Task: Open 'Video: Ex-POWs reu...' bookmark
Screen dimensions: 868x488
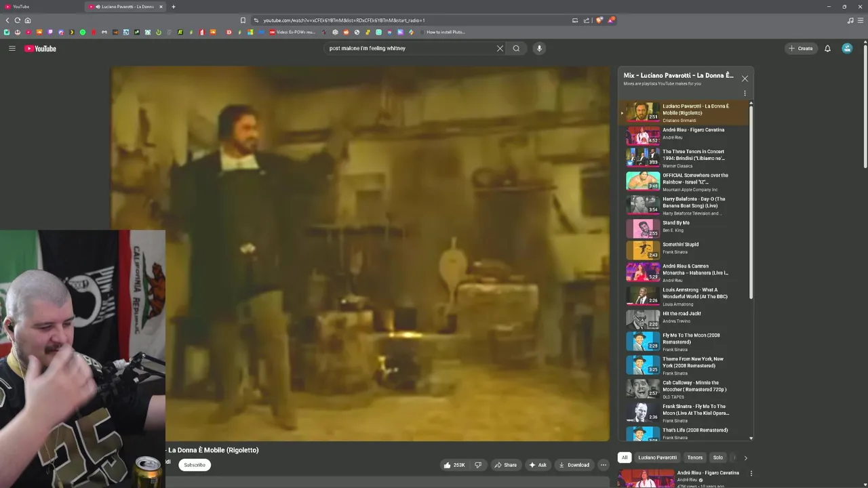Action: [x=292, y=32]
